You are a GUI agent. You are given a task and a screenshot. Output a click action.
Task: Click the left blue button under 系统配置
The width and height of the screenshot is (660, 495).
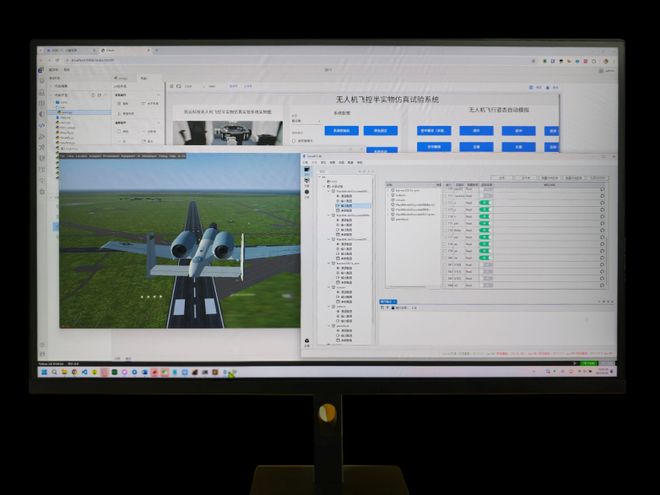click(x=341, y=130)
